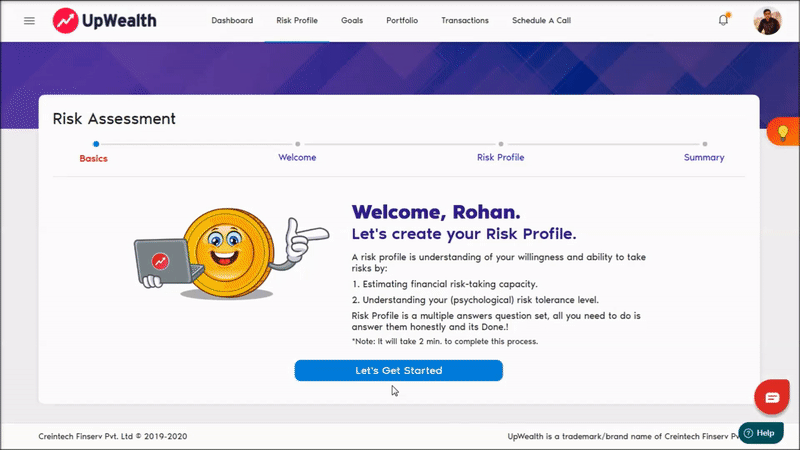Screen dimensions: 800x450
Task: Open the user profile avatar
Action: point(767,20)
